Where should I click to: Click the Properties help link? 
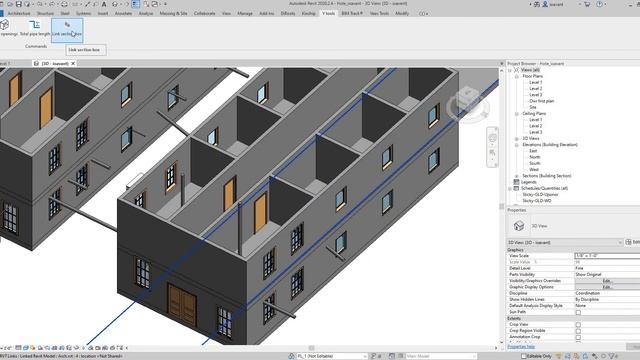tap(521, 347)
